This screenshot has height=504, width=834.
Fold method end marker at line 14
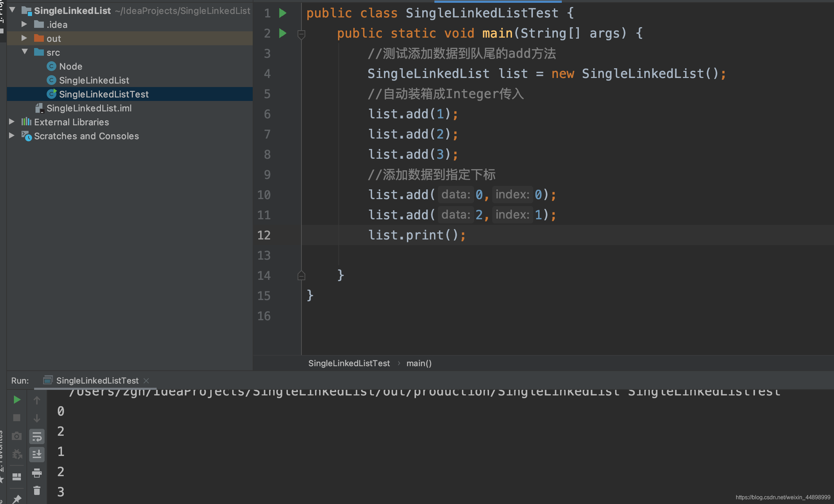(301, 276)
